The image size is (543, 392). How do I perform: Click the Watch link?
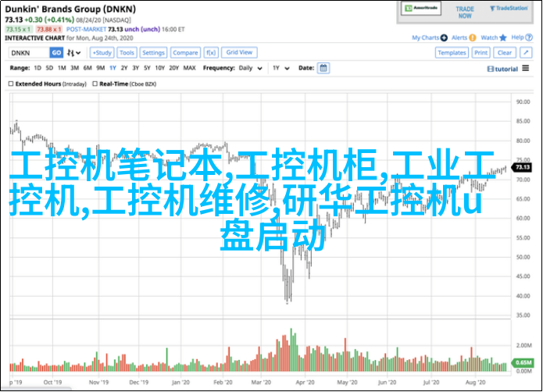pyautogui.click(x=489, y=37)
